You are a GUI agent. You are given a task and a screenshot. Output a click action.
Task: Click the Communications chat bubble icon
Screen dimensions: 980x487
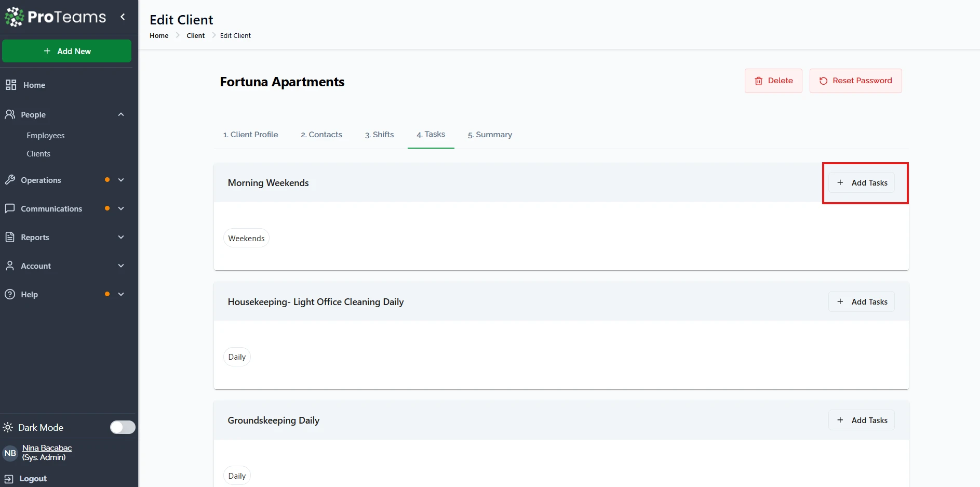click(10, 208)
